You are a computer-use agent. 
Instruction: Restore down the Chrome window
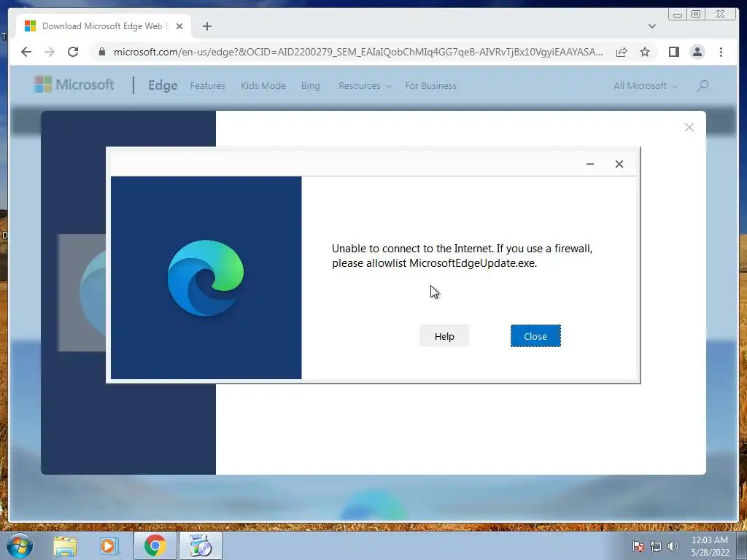[x=695, y=15]
